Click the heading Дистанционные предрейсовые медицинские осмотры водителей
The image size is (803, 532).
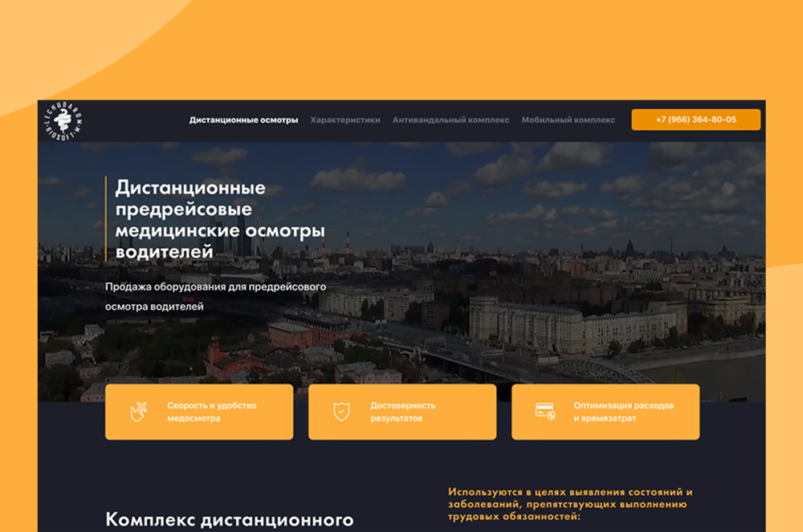pos(220,219)
